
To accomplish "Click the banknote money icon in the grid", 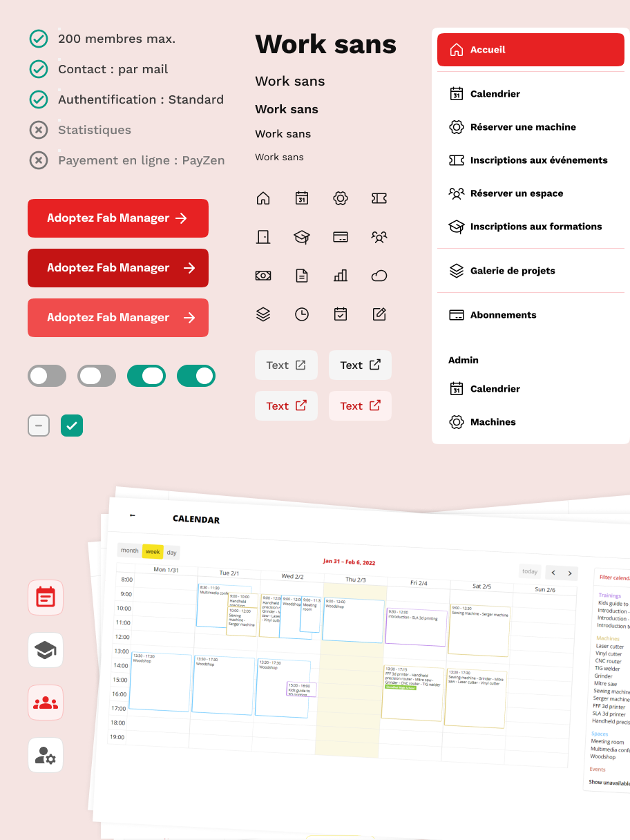I will tap(263, 276).
